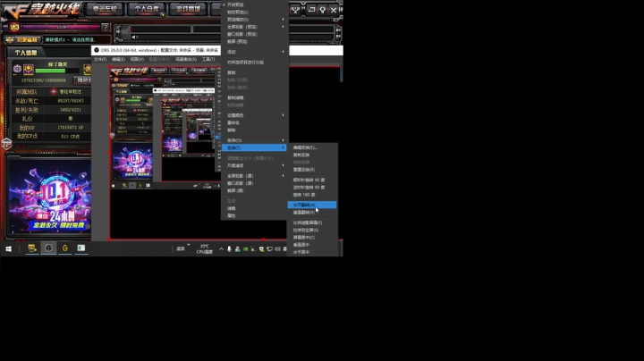Image resolution: width=644 pixels, height=361 pixels.
Task: Click speaker icon in CrossFire chat bar
Action: coord(134,38)
